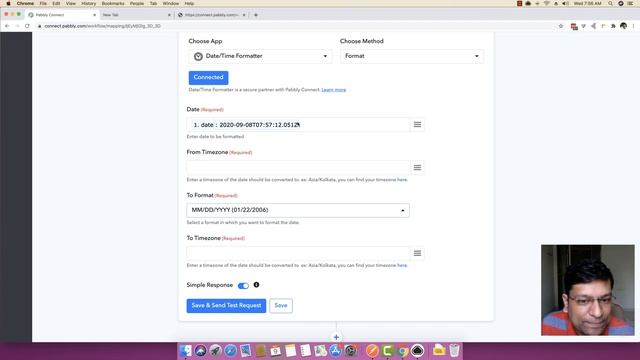The image size is (640, 360).
Task: Open the History menu
Action: click(x=89, y=3)
